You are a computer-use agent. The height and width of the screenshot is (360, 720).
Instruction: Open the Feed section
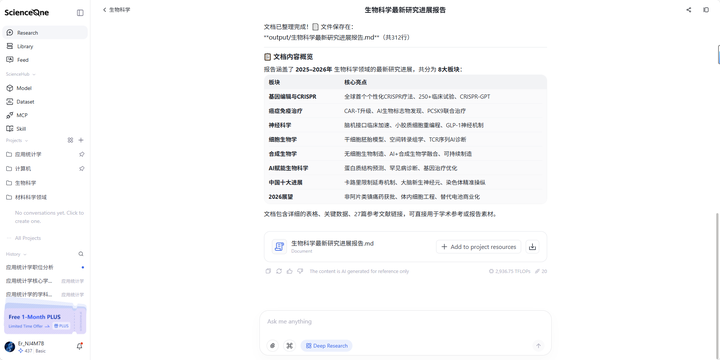45,60
